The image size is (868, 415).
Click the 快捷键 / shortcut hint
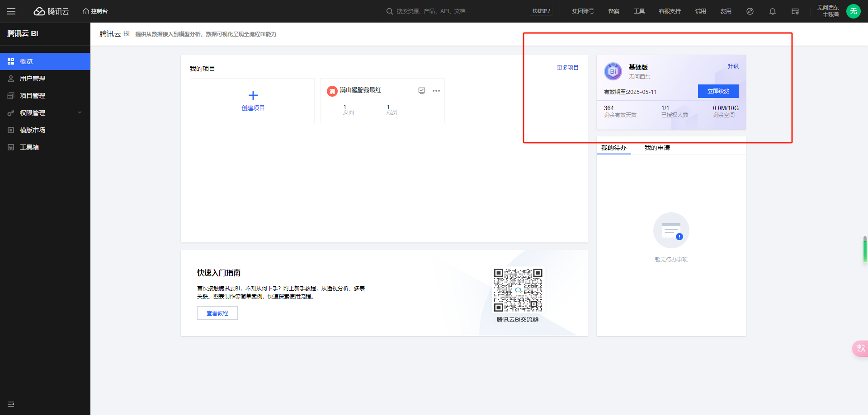(x=541, y=11)
